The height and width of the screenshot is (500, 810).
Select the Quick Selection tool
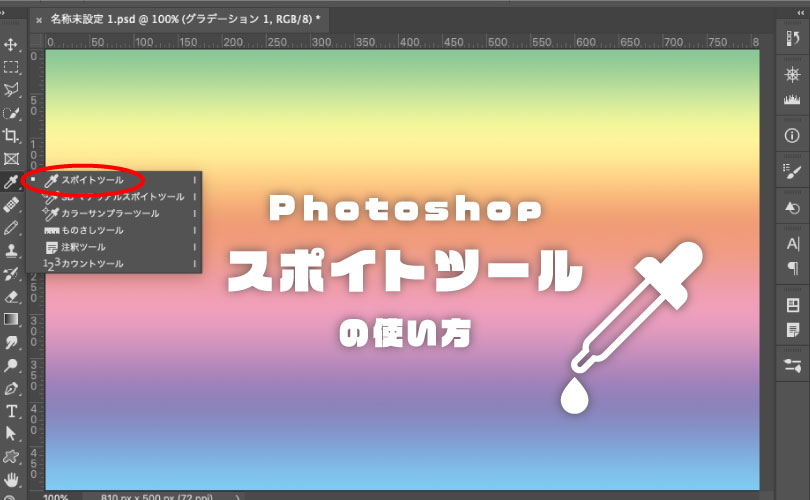(x=11, y=113)
